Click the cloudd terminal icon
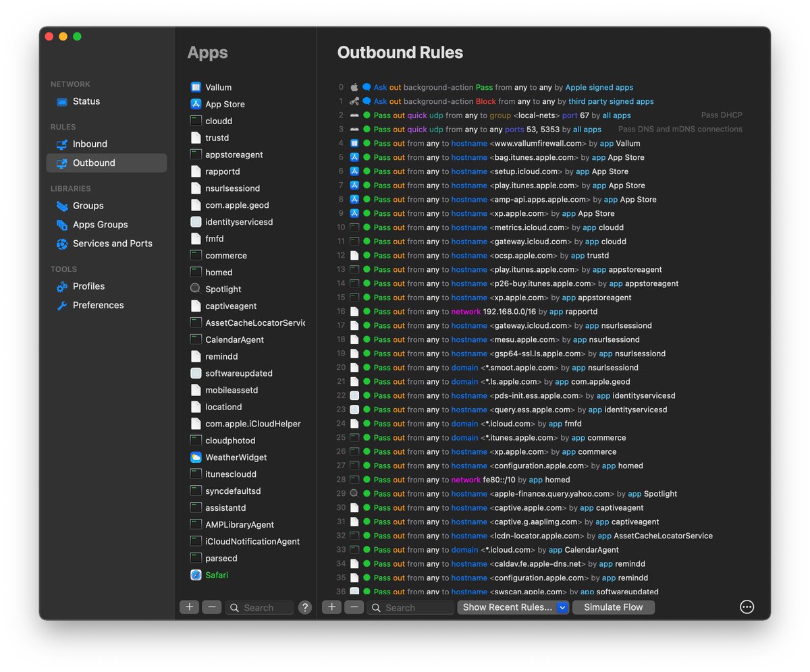810x672 pixels. [x=196, y=121]
